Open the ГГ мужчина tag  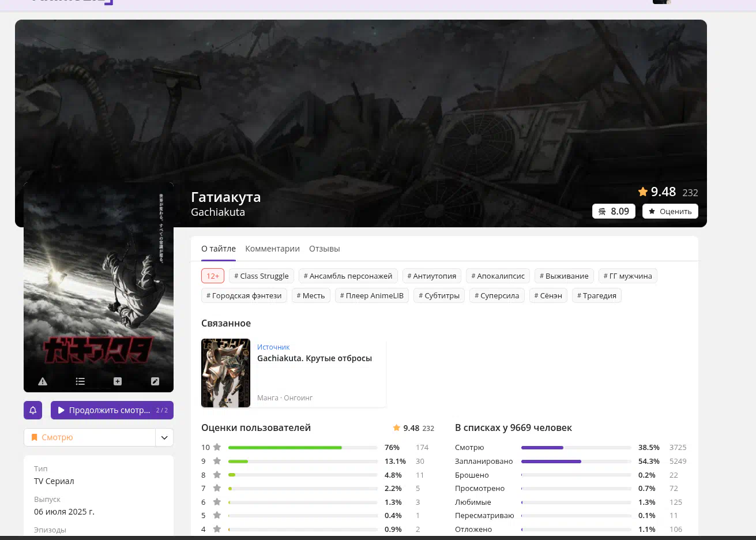pos(627,276)
